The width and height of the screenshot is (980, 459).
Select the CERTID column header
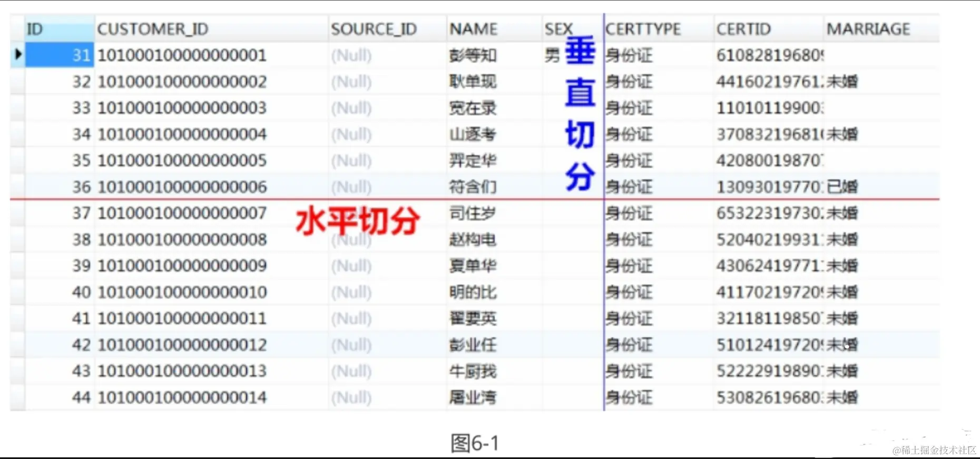(x=769, y=29)
